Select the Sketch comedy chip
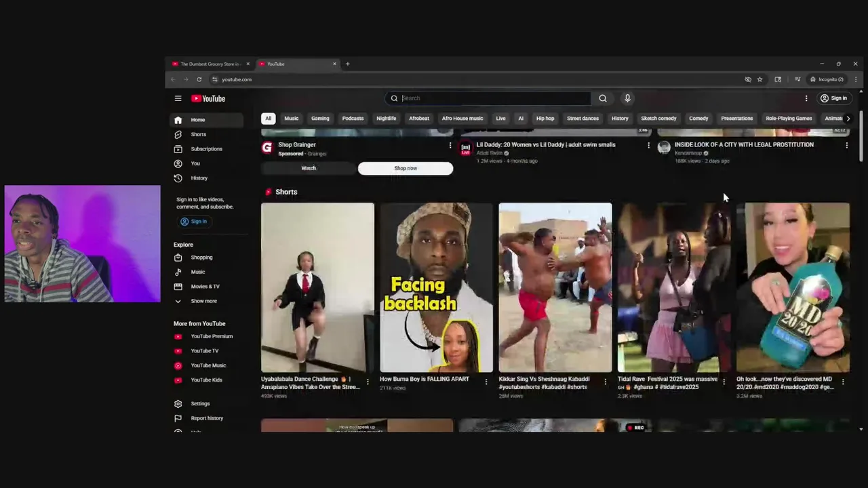 click(658, 119)
